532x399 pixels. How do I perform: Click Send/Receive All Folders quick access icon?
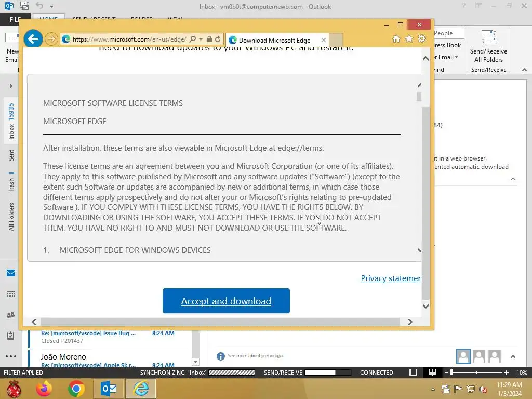point(24,6)
